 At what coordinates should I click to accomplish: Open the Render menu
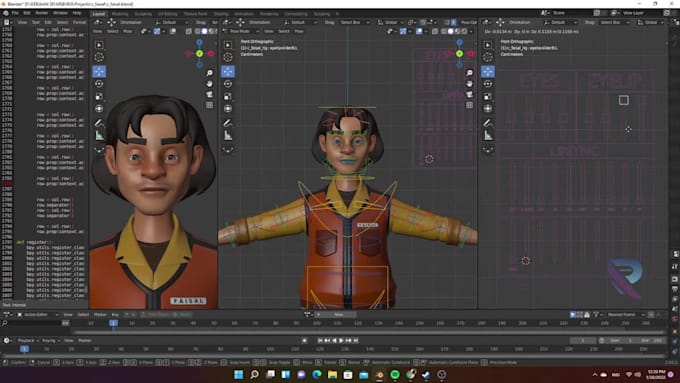(x=41, y=13)
